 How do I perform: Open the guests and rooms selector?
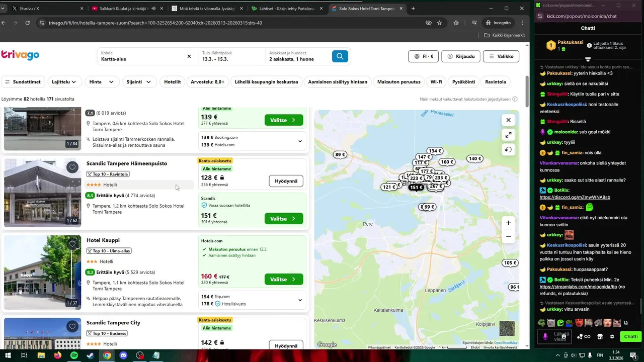click(297, 56)
